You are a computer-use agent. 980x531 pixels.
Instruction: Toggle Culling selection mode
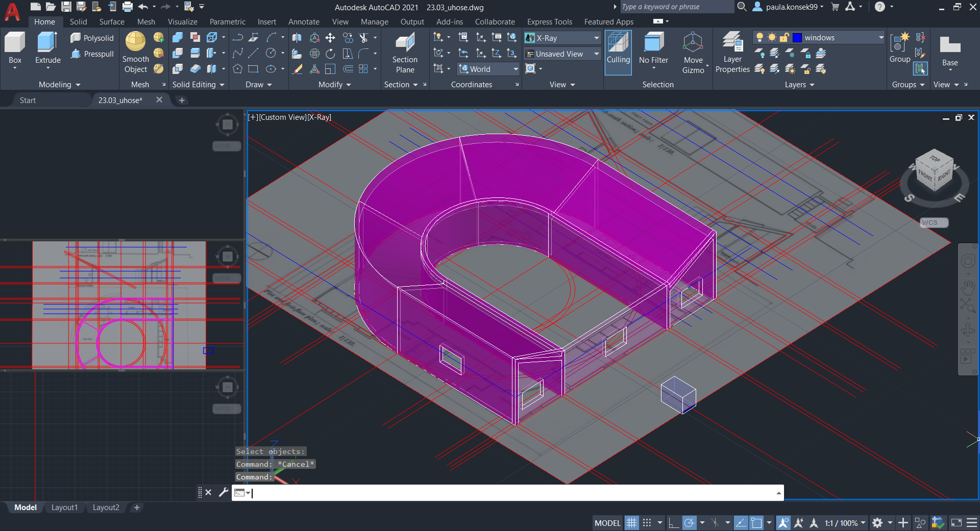(618, 53)
